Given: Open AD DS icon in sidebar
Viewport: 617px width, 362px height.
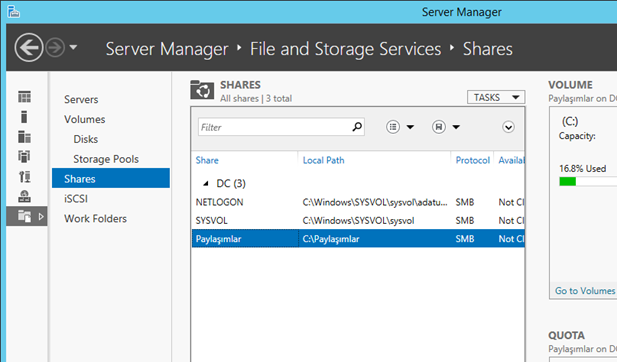Looking at the screenshot, I should [x=24, y=157].
